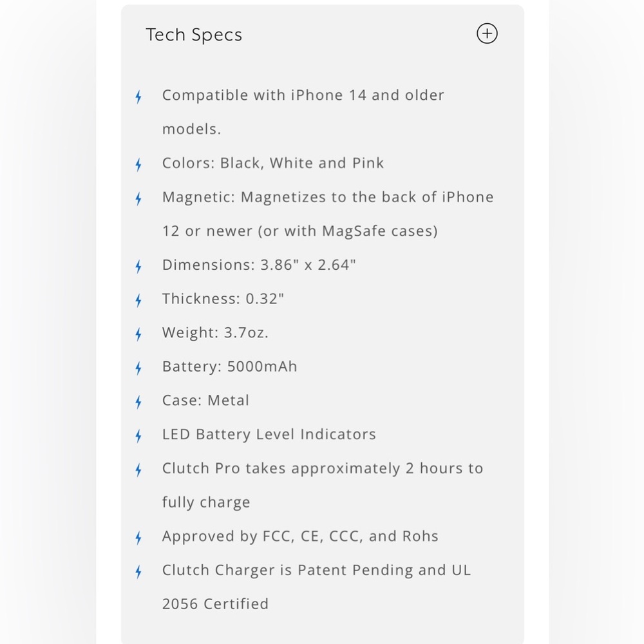Click the Dimensions 3.86" x 2.64" text
The image size is (644, 644).
pyautogui.click(x=259, y=265)
